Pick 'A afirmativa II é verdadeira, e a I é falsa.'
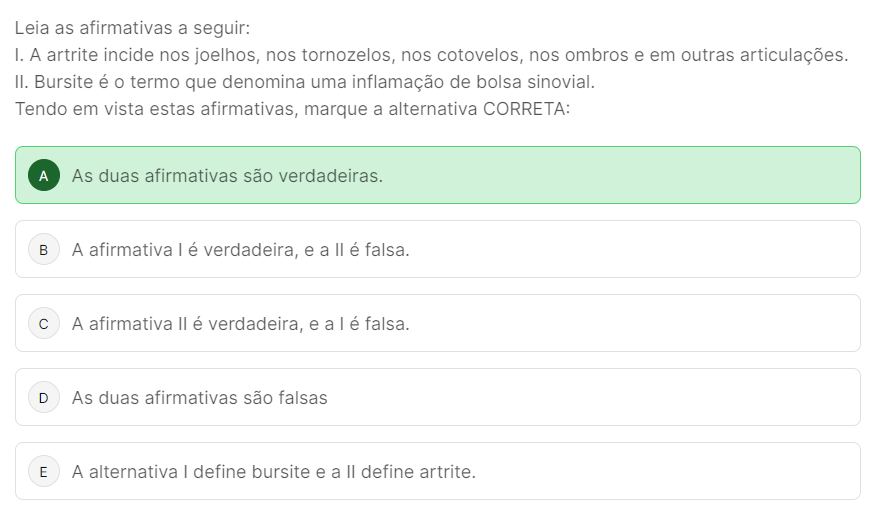The width and height of the screenshot is (877, 508). point(240,324)
